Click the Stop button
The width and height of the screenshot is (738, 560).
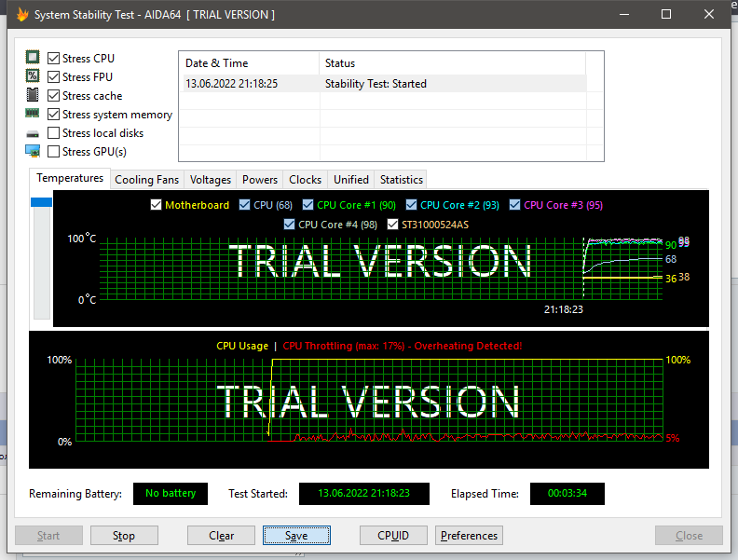[x=124, y=536]
